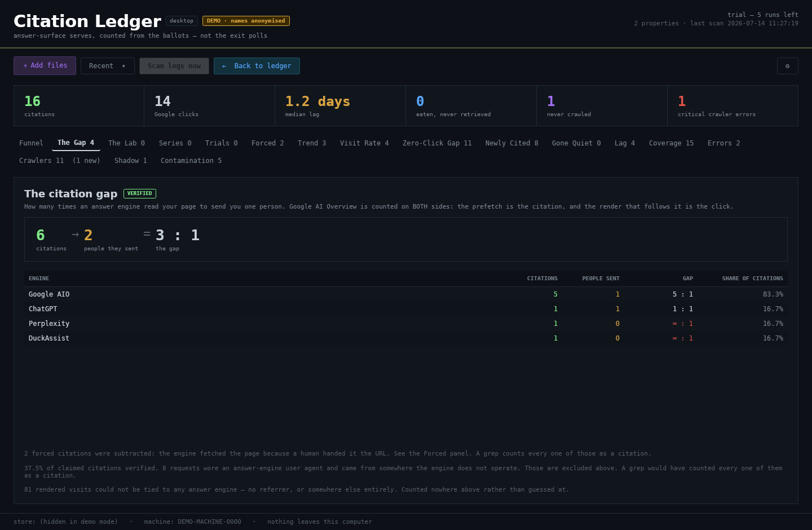This screenshot has width=812, height=530.
Task: Open Newly Cited 8 tab
Action: coord(512,143)
